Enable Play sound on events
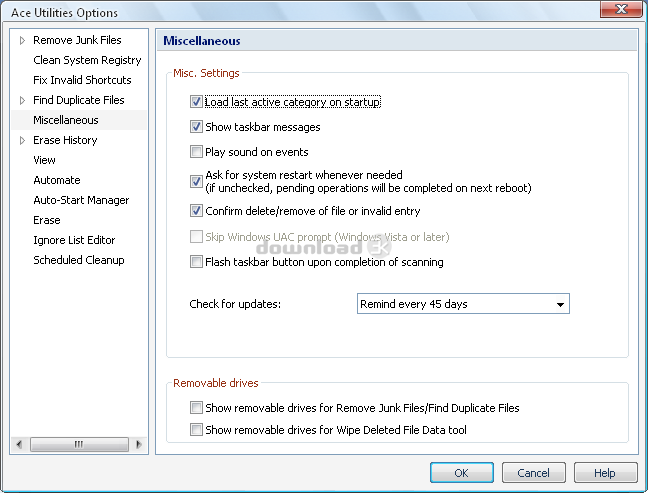Viewport: 648px width, 493px height. point(196,152)
